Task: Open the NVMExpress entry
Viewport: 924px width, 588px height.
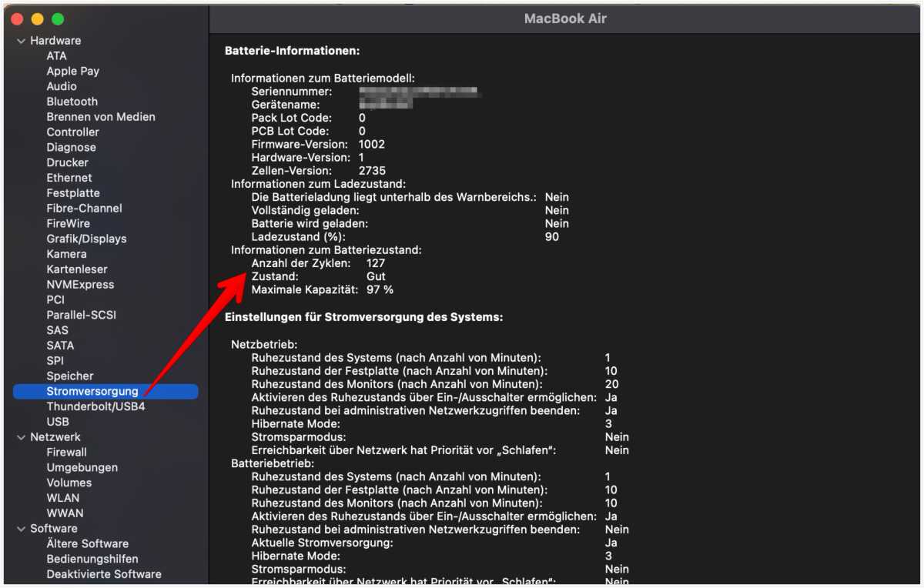Action: point(80,285)
